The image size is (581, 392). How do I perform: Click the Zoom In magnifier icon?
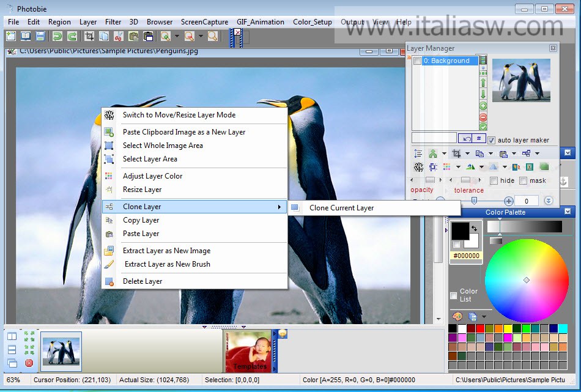(165, 36)
